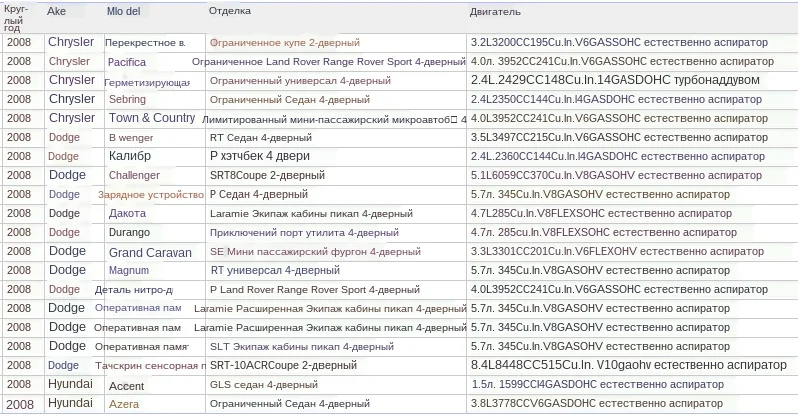
Task: Click the '5.1L6059CC370Cu.In.V8GASOHV' engine cell
Action: (x=616, y=176)
